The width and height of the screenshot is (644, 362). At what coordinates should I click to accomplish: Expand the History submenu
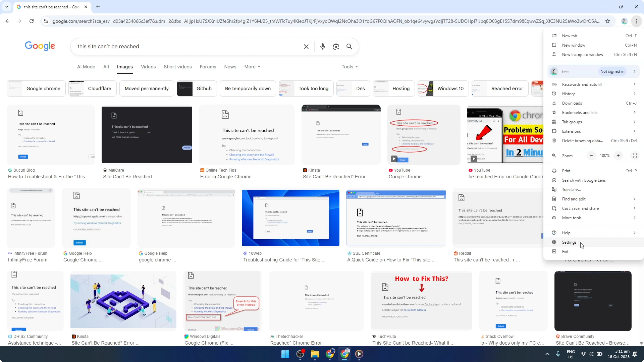[x=594, y=94]
